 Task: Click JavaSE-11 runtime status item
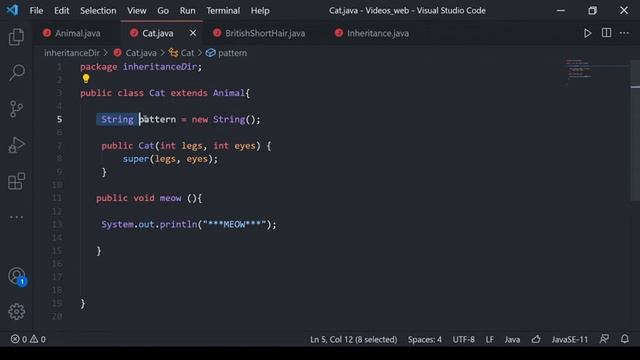569,339
